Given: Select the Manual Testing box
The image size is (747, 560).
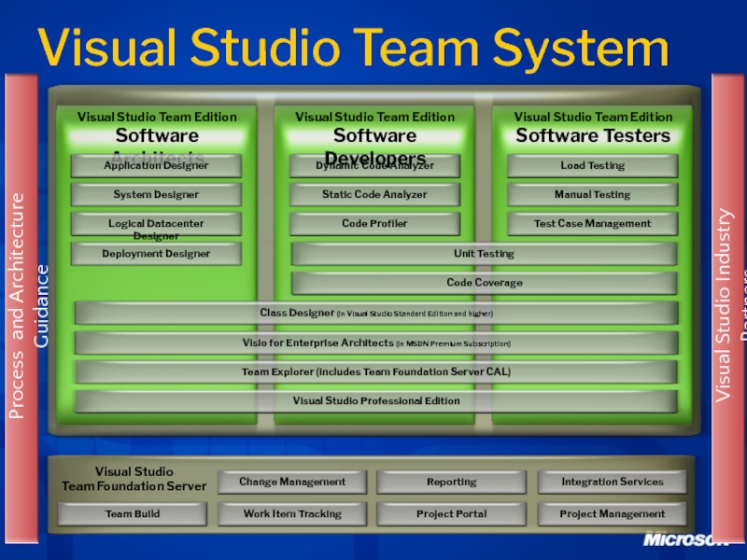Looking at the screenshot, I should 592,195.
